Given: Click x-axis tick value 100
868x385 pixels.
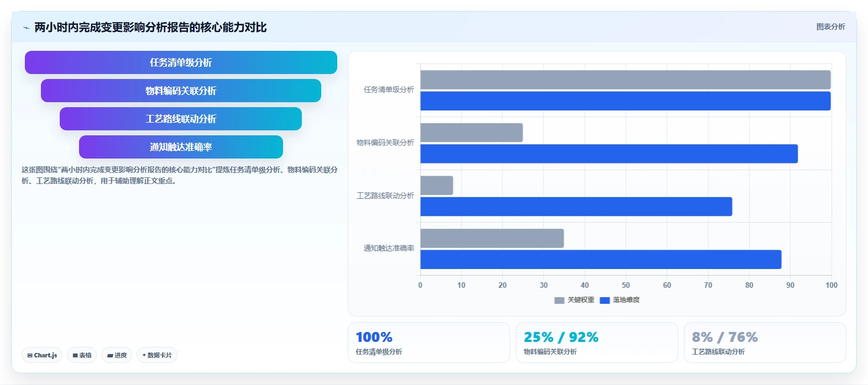Looking at the screenshot, I should [832, 285].
